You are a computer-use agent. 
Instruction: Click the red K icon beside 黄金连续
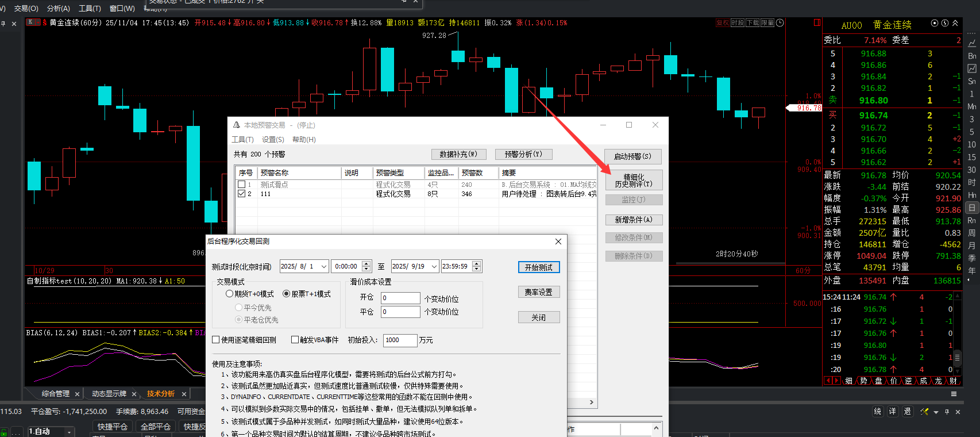[x=30, y=22]
